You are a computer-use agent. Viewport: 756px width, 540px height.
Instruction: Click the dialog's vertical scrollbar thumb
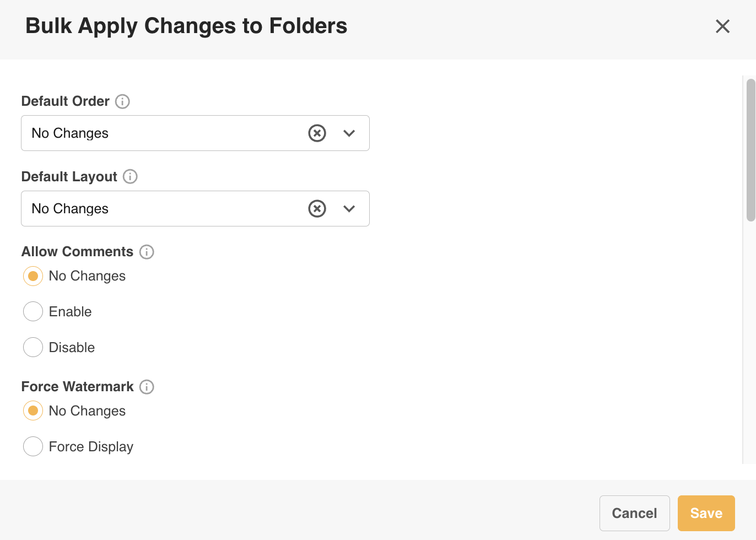click(750, 150)
